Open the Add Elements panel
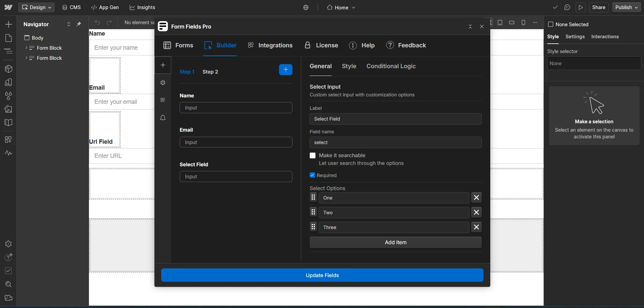The height and width of the screenshot is (308, 644). [8, 24]
